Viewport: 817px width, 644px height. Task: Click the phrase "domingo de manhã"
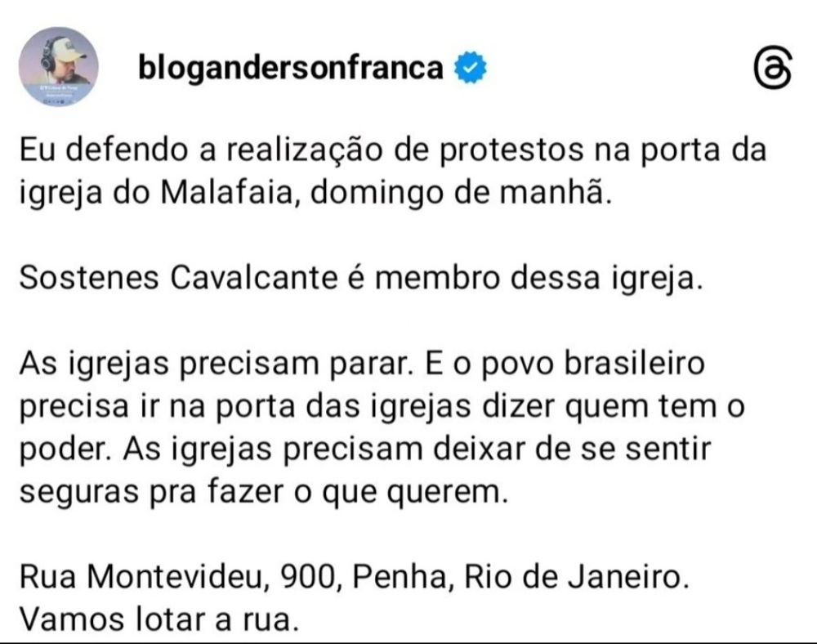coord(459,194)
